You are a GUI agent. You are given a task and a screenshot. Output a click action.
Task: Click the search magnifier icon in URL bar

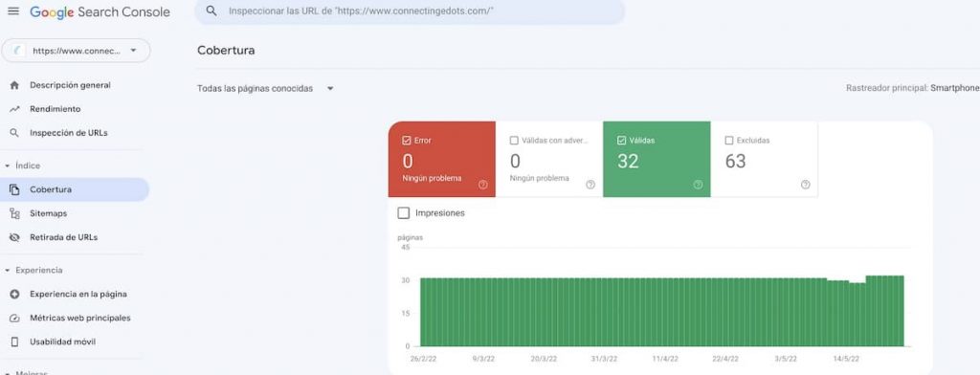click(212, 11)
